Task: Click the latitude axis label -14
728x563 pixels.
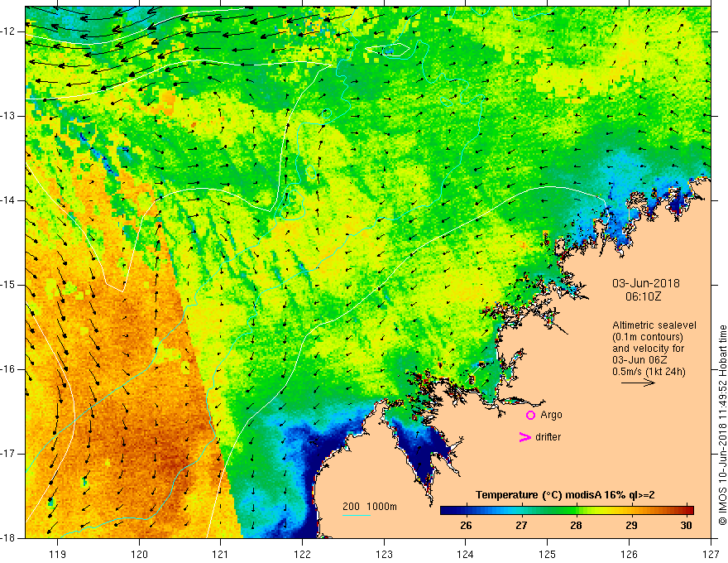Action: [x=9, y=200]
